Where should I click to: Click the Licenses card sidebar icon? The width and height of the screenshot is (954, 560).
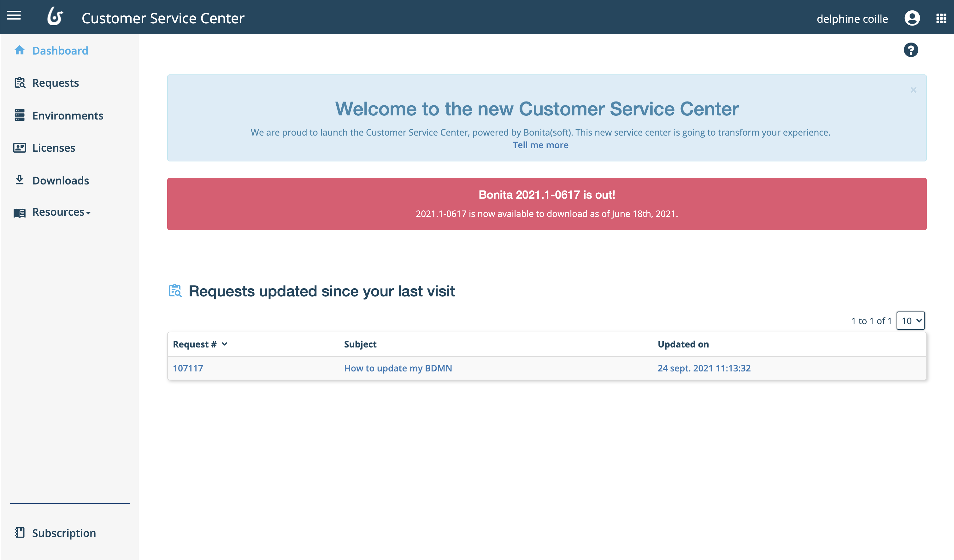(x=20, y=148)
